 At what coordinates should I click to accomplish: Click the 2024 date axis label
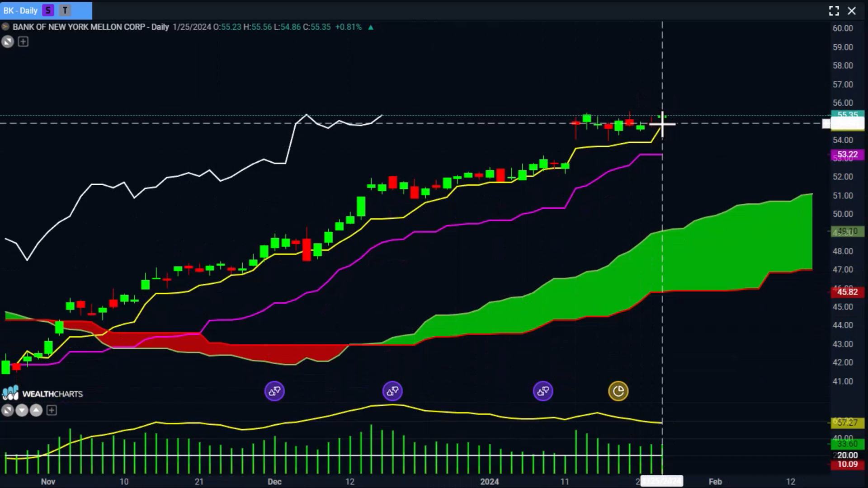[490, 482]
